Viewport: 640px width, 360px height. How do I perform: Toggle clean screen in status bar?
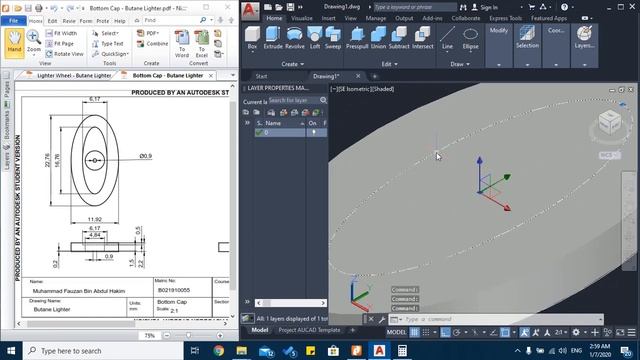coord(620,332)
